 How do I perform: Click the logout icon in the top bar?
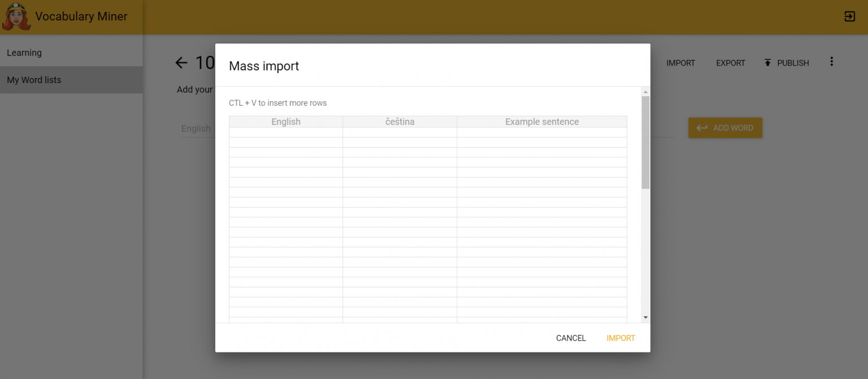pos(849,16)
